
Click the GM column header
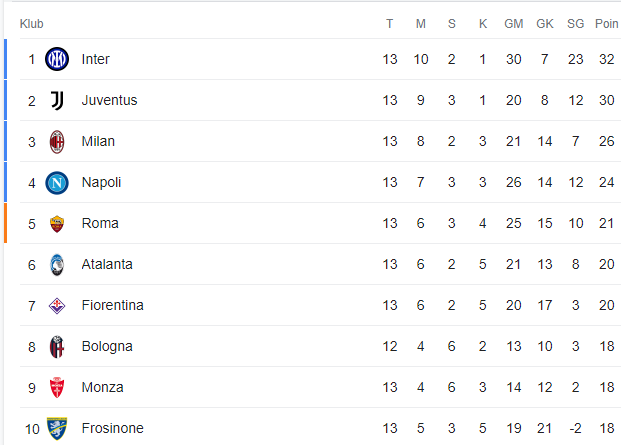coord(514,24)
